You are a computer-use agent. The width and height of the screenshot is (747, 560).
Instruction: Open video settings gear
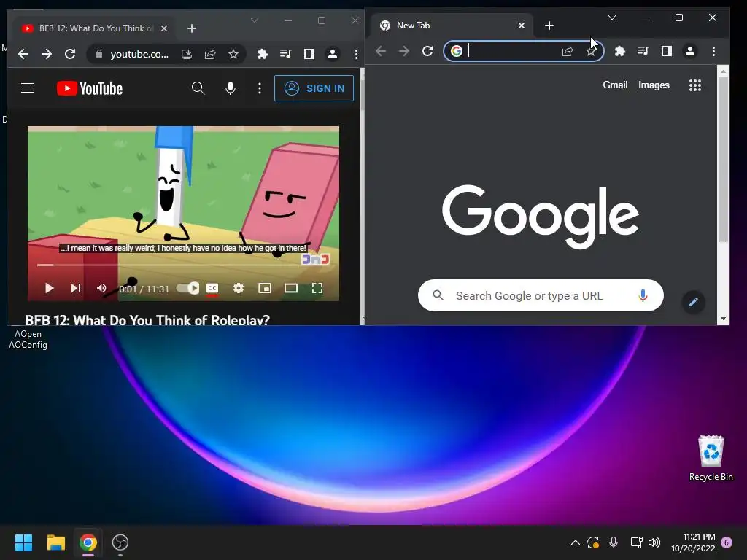click(x=239, y=288)
